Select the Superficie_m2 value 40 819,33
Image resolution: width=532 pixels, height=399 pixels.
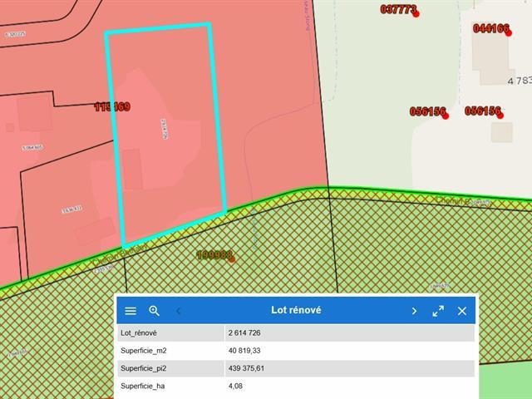click(249, 351)
